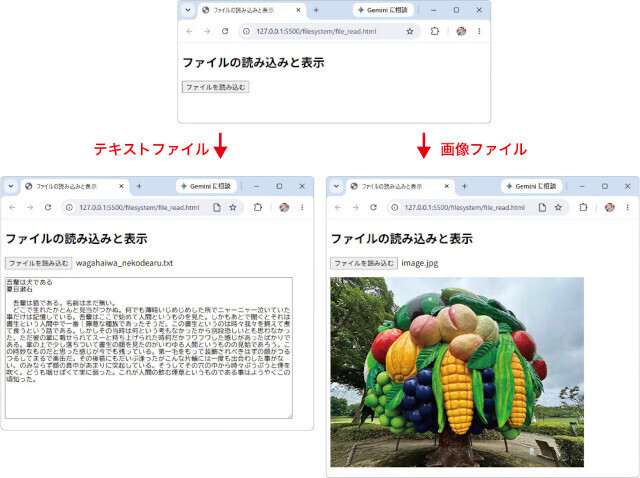Go forward in text file window

point(30,208)
